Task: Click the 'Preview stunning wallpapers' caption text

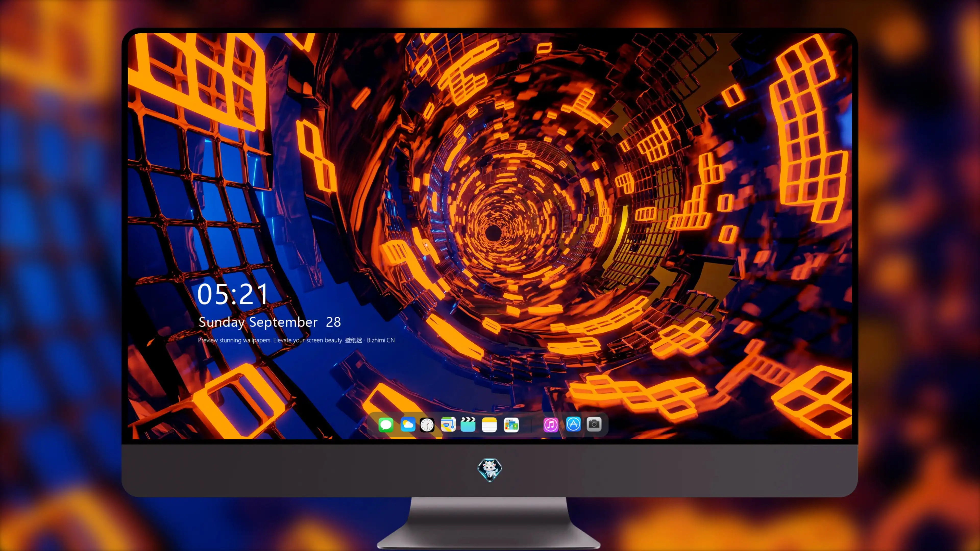Action: point(296,340)
